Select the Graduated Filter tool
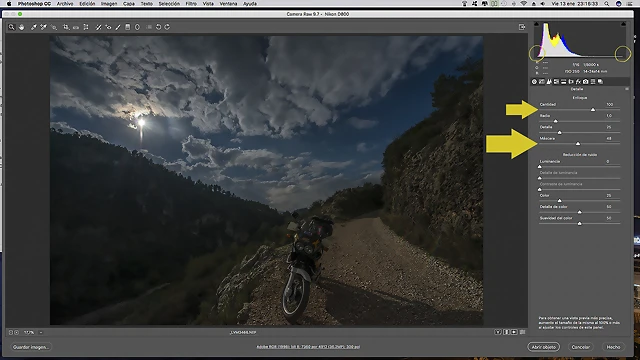This screenshot has width=640, height=360. 127,27
